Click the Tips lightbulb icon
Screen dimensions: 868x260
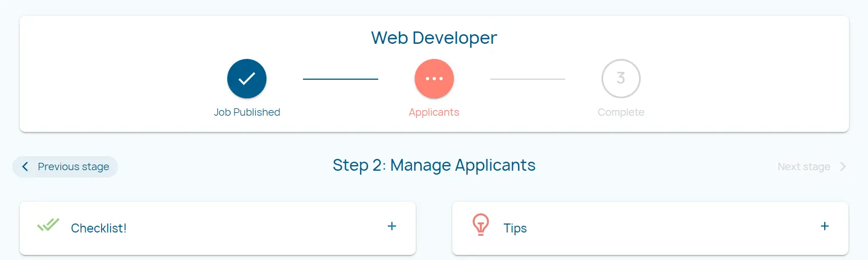(x=480, y=225)
